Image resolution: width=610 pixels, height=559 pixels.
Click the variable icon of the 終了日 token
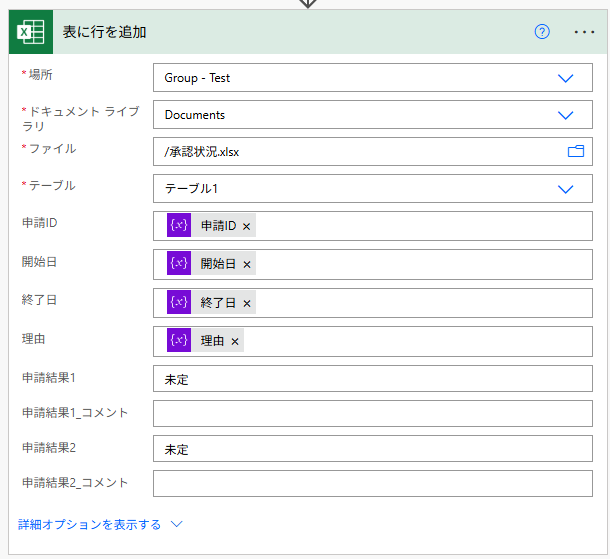click(179, 302)
